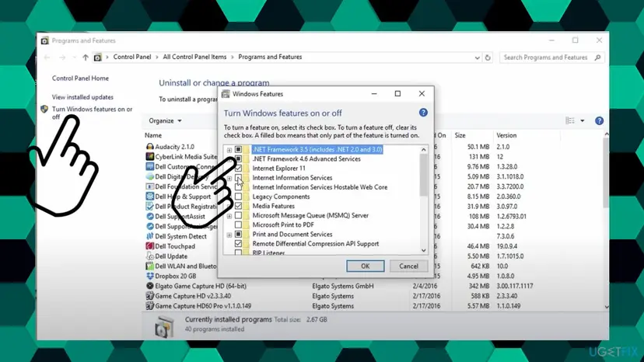
Task: Select Internet Information Services Hostable Web Core
Action: coord(320,187)
